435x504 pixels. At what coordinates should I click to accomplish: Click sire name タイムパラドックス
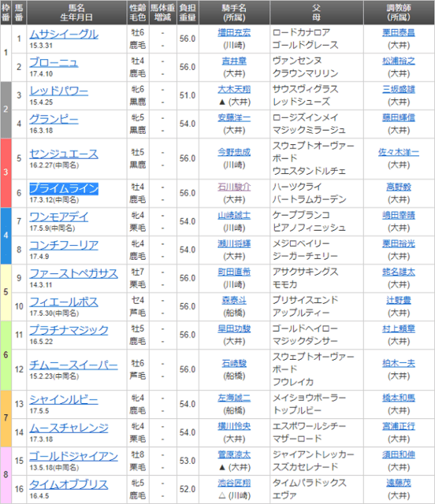309,483
